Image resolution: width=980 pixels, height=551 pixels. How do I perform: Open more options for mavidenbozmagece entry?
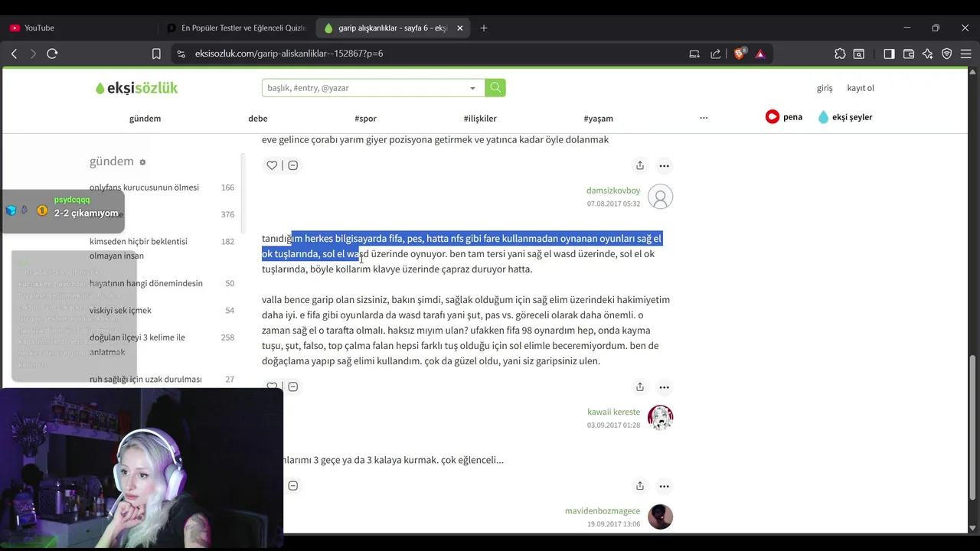pyautogui.click(x=665, y=486)
